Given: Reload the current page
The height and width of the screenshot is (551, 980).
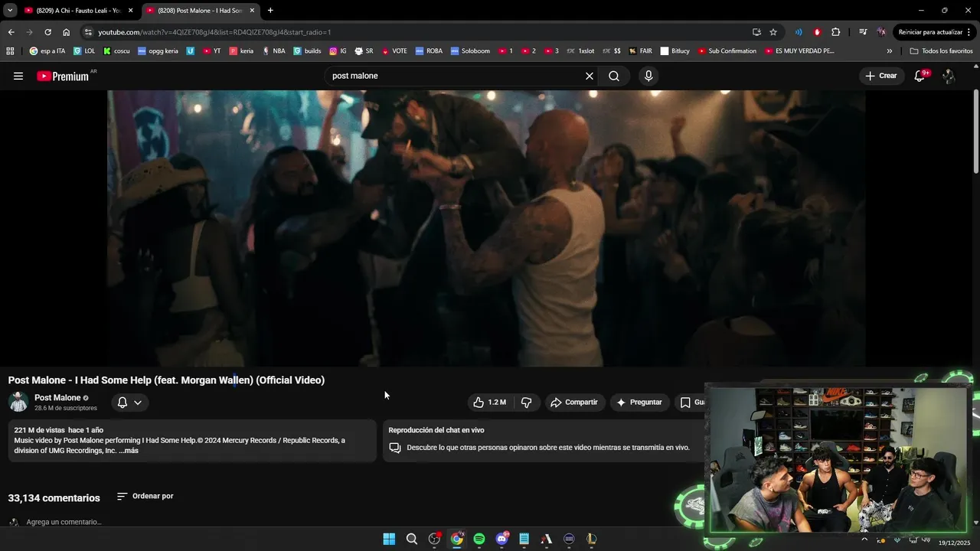Looking at the screenshot, I should click(47, 32).
